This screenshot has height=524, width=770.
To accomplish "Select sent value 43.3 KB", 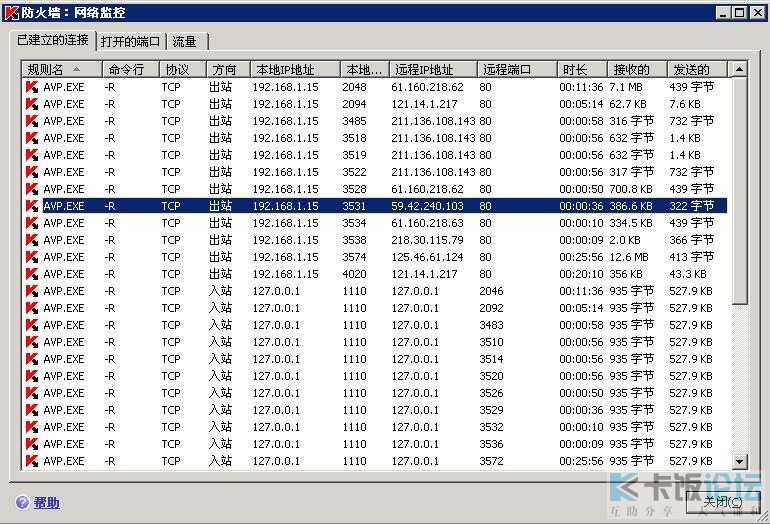I will [688, 274].
